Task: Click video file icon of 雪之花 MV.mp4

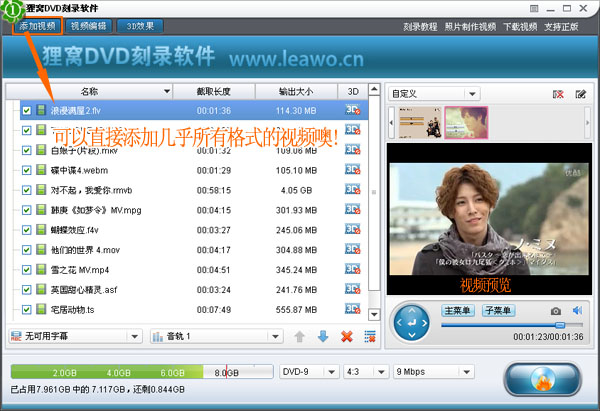Action: coord(41,269)
